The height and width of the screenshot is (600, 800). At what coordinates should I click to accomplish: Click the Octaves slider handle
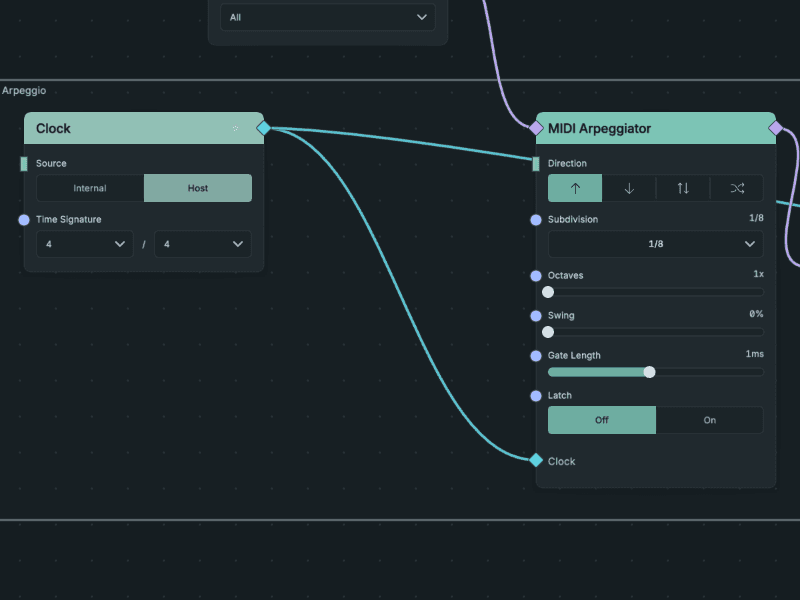pos(548,292)
